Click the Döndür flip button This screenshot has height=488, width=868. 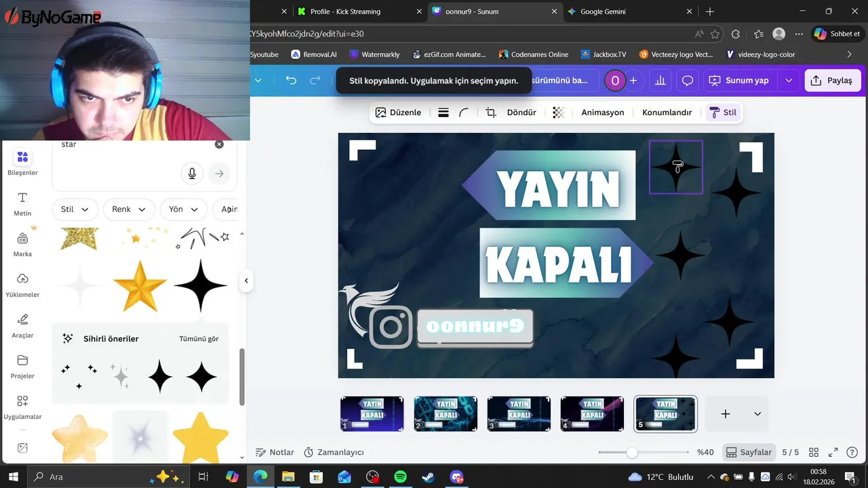pos(521,113)
